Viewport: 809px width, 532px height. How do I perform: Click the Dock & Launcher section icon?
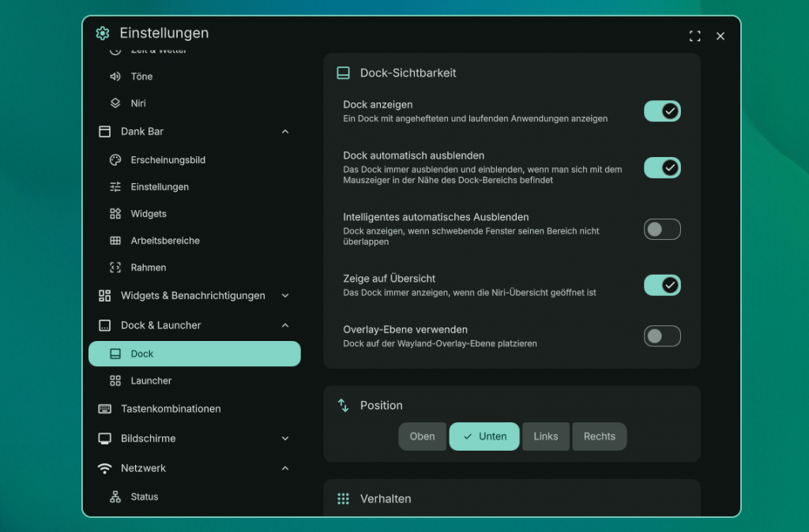tap(105, 325)
